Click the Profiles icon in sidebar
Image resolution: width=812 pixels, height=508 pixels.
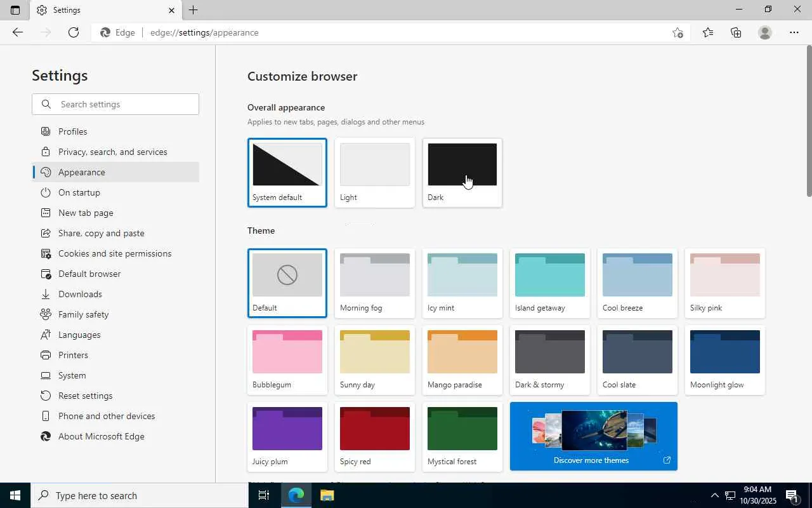point(46,131)
